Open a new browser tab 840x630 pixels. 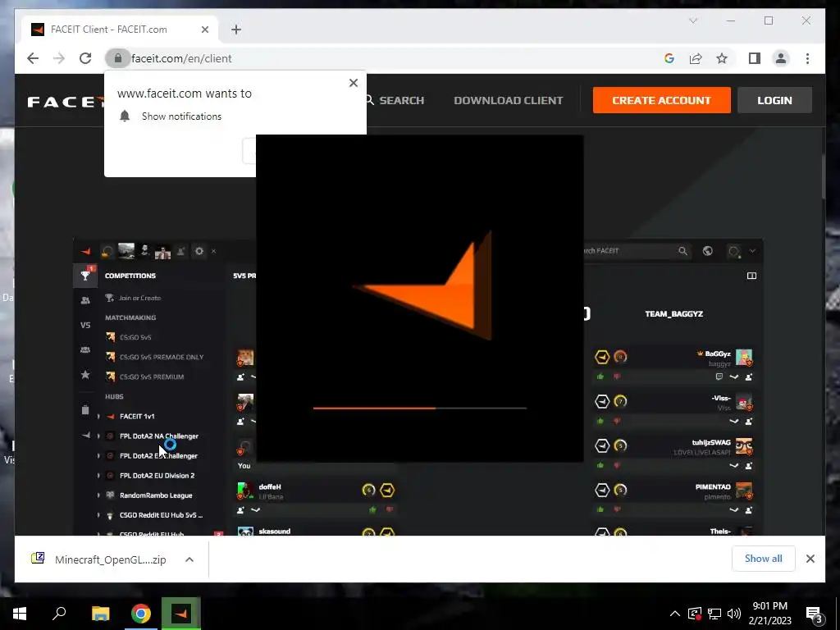(x=236, y=30)
